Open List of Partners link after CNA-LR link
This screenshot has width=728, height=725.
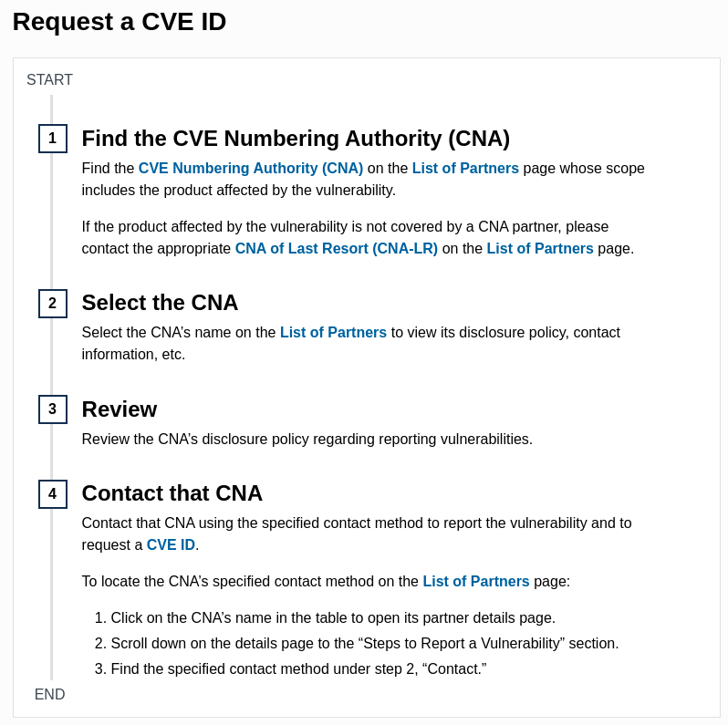point(540,249)
